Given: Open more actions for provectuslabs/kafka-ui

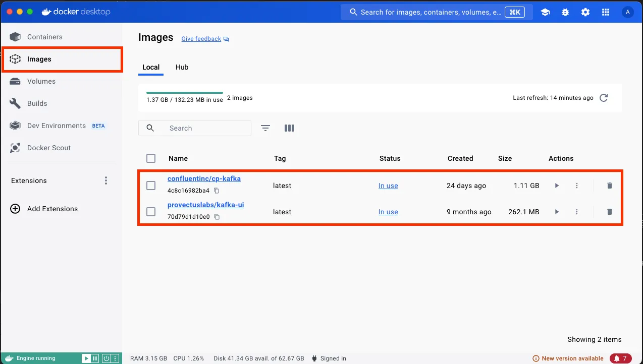Looking at the screenshot, I should tap(577, 212).
